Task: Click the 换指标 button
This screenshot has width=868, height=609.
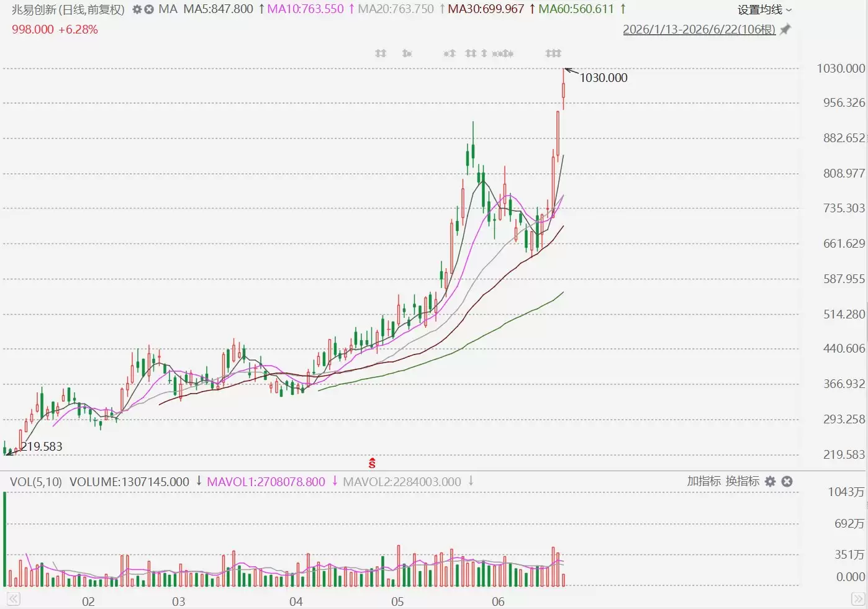Action: pyautogui.click(x=743, y=481)
